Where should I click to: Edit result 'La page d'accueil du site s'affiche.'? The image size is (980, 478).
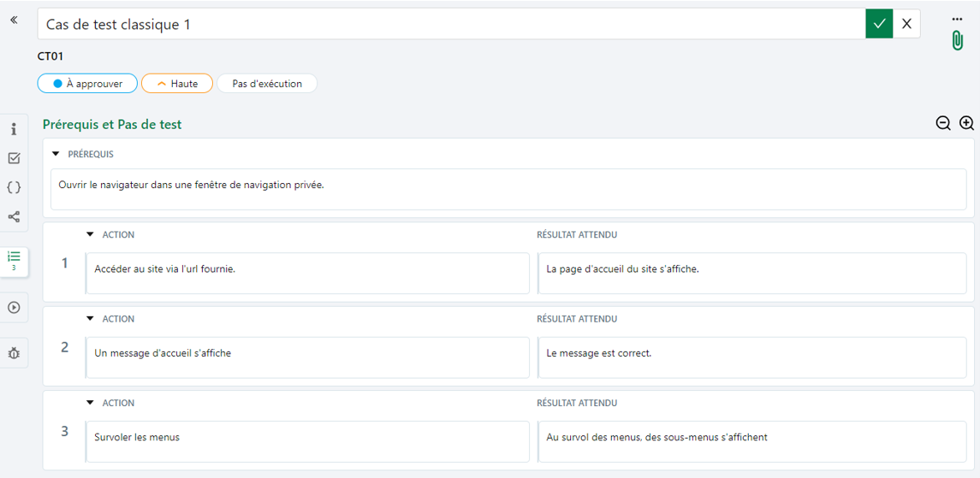pyautogui.click(x=752, y=274)
